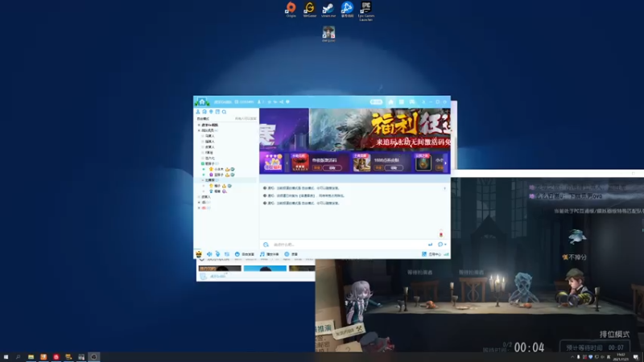Open 应用中心 app center
The image size is (644, 362).
tap(431, 254)
